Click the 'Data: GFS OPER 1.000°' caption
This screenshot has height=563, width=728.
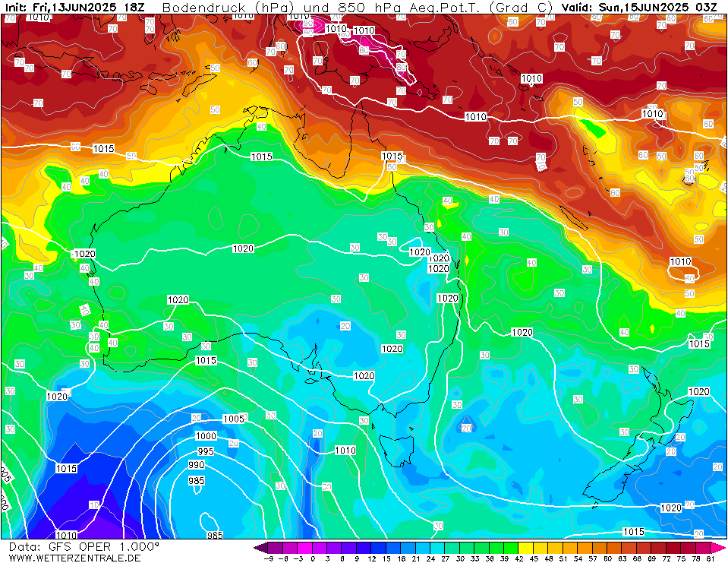[84, 547]
